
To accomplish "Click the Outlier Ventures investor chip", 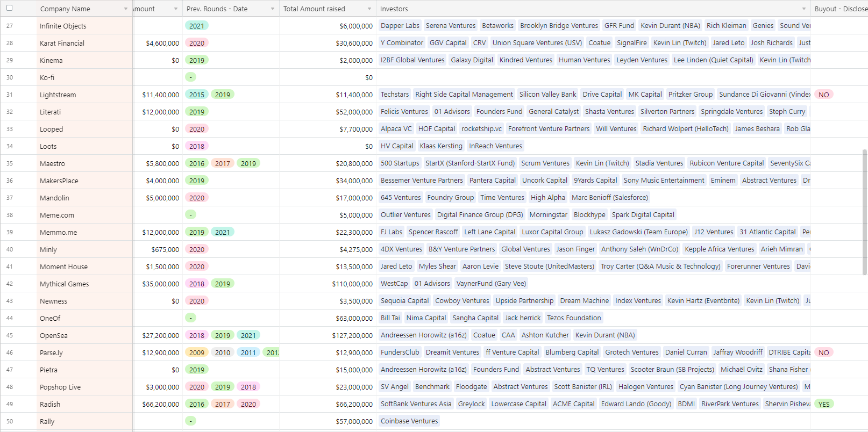I will pos(405,214).
